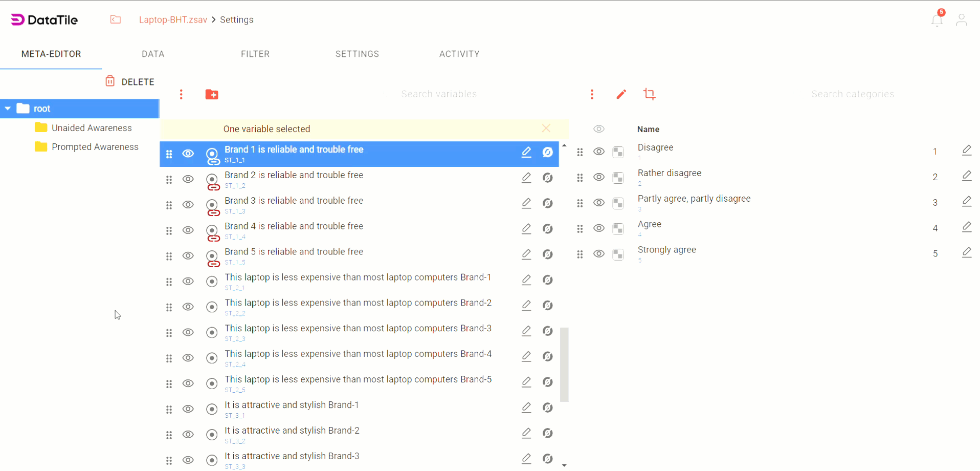
Task: Toggle visibility of It is attractive Brand-1
Action: tap(188, 409)
